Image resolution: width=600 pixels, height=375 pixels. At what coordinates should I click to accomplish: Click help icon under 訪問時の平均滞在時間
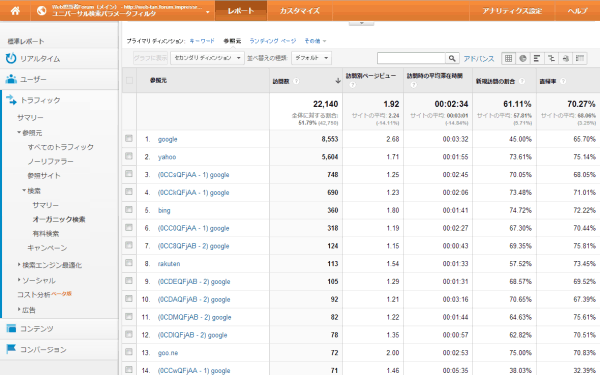click(413, 85)
